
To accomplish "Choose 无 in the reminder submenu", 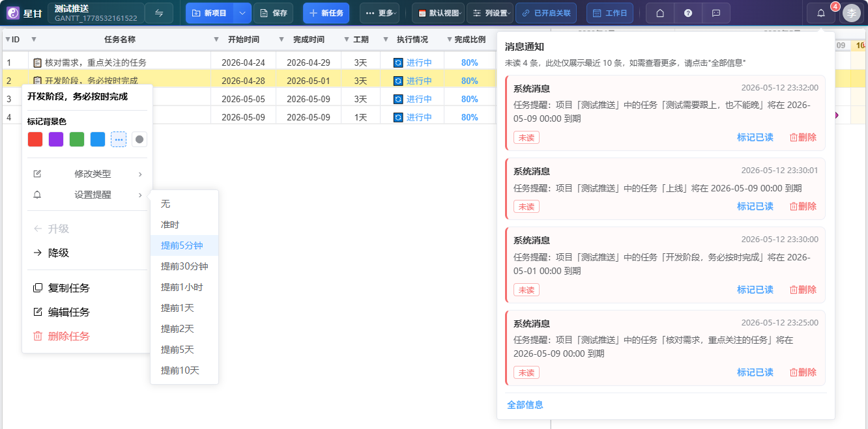I will (x=184, y=204).
